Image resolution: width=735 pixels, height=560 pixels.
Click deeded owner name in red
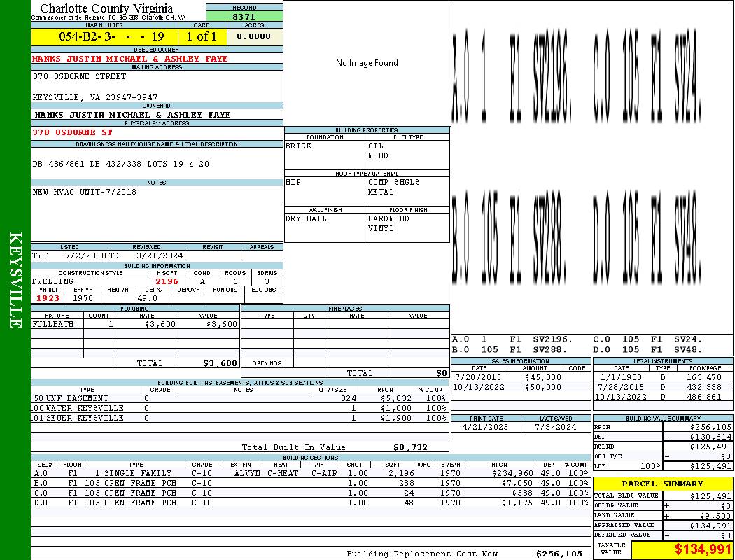(x=129, y=59)
